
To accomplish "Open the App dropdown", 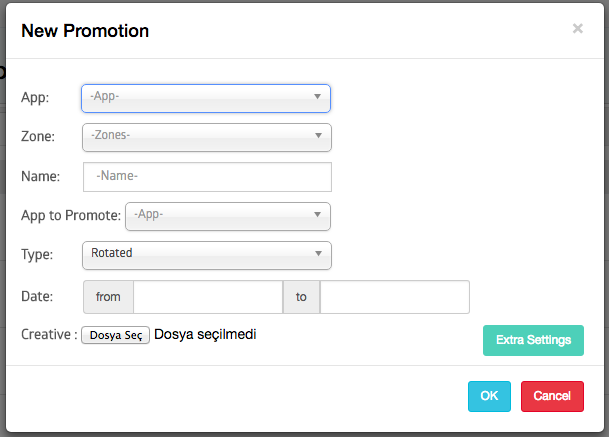I will [x=206, y=98].
